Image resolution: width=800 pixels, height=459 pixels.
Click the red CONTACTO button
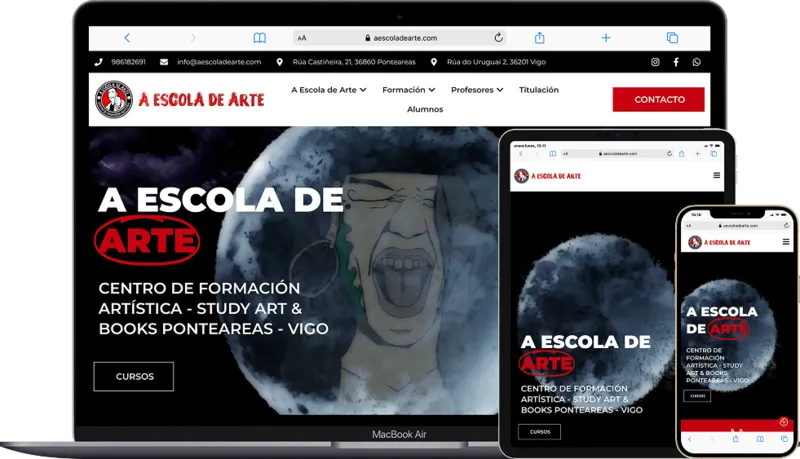pos(659,99)
